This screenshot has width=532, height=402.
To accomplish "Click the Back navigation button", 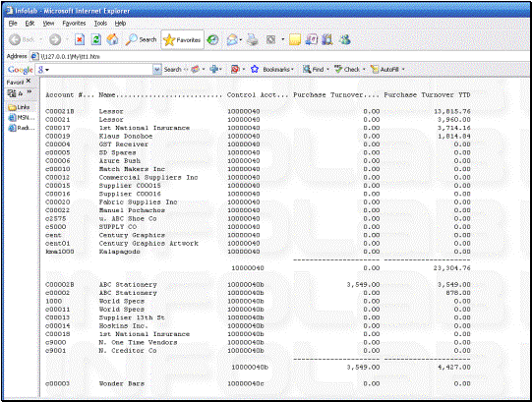I will (22, 39).
